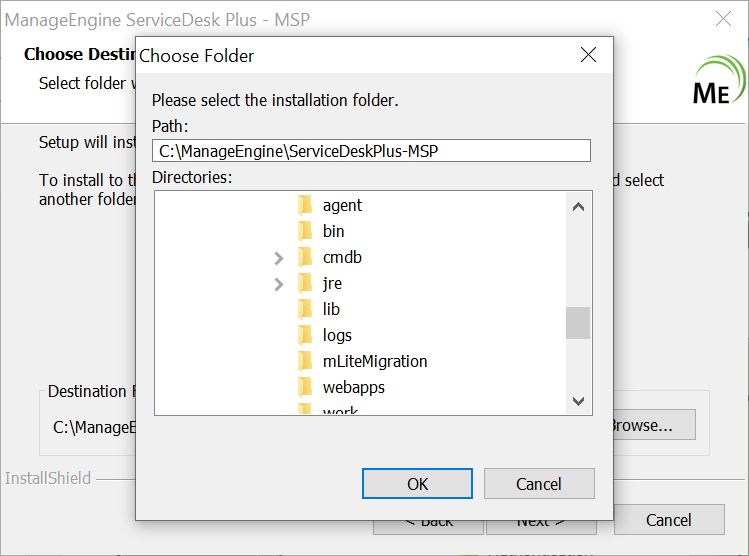The height and width of the screenshot is (556, 749).
Task: Expand the jre directory node
Action: pyautogui.click(x=279, y=284)
